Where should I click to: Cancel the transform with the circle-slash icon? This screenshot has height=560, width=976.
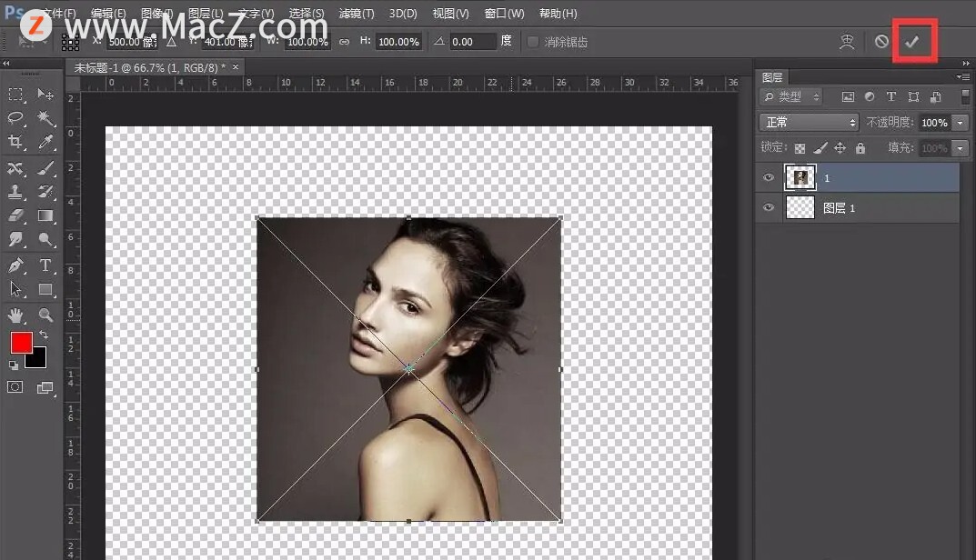(x=881, y=42)
